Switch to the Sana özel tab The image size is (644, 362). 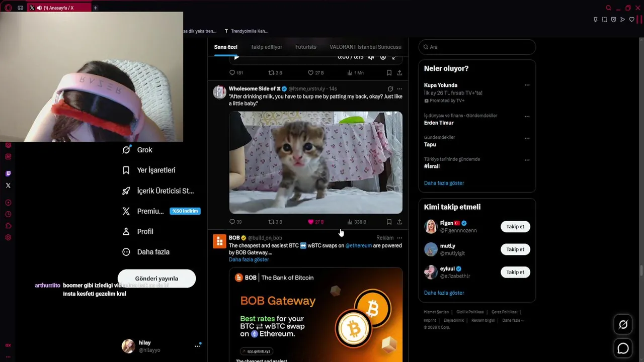coord(225,47)
